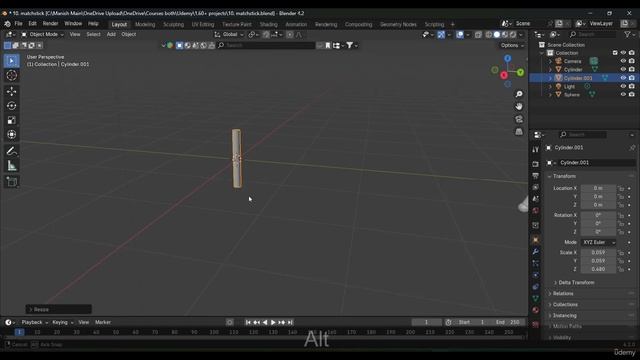Open the timeline Keying menu

(x=62, y=322)
